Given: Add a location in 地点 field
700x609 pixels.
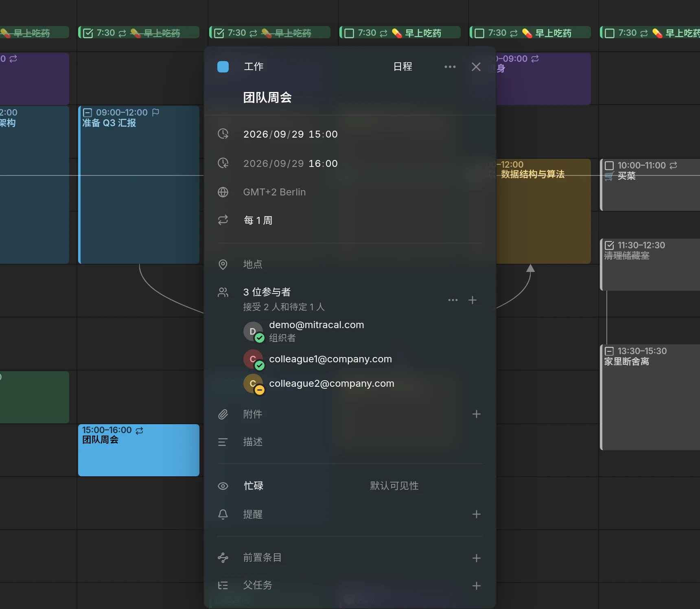Looking at the screenshot, I should point(253,264).
